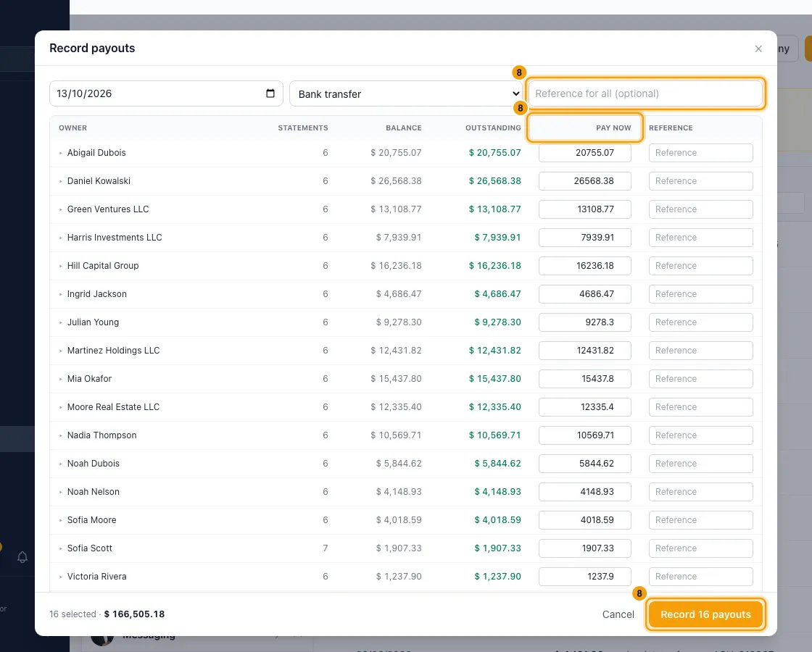
Task: Expand the Abigail Dubois row
Action: click(61, 153)
